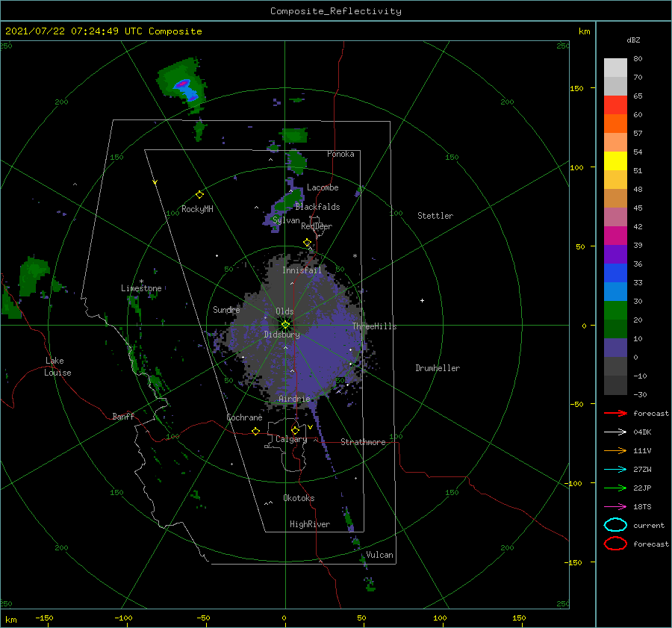672x628 pixels.
Task: Click the green 22JP arrow icon
Action: tap(615, 488)
